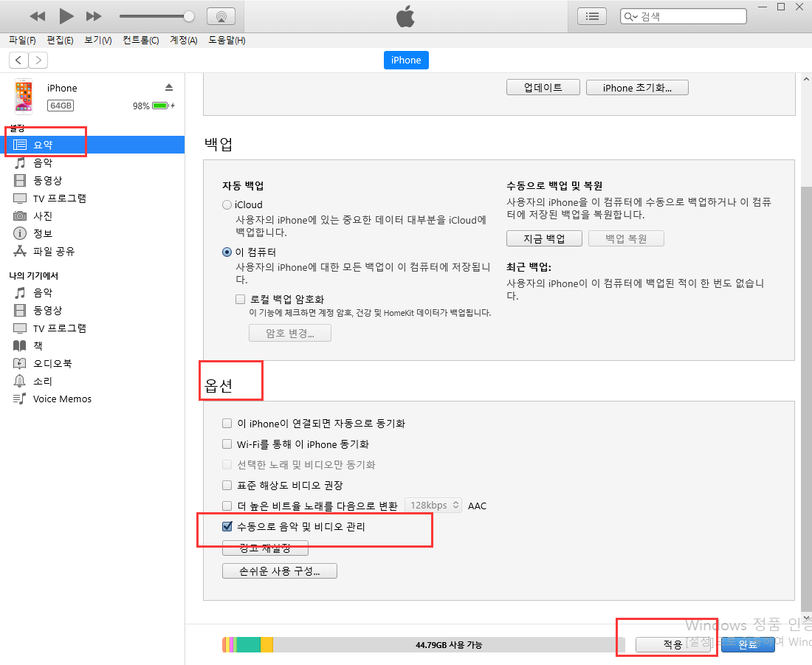812x665 pixels.
Task: Open the File (파일) menu
Action: coord(22,41)
